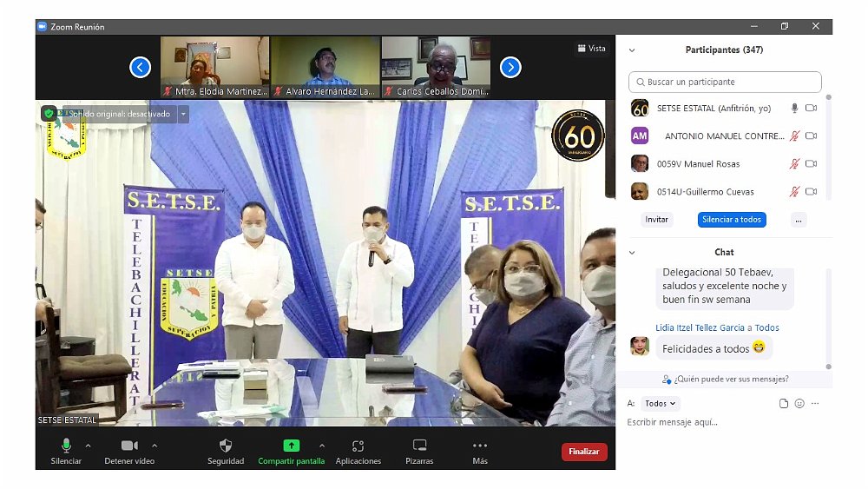Viewport: 868px width, 489px height.
Task: Open the Vista layout menu
Action: click(x=591, y=49)
